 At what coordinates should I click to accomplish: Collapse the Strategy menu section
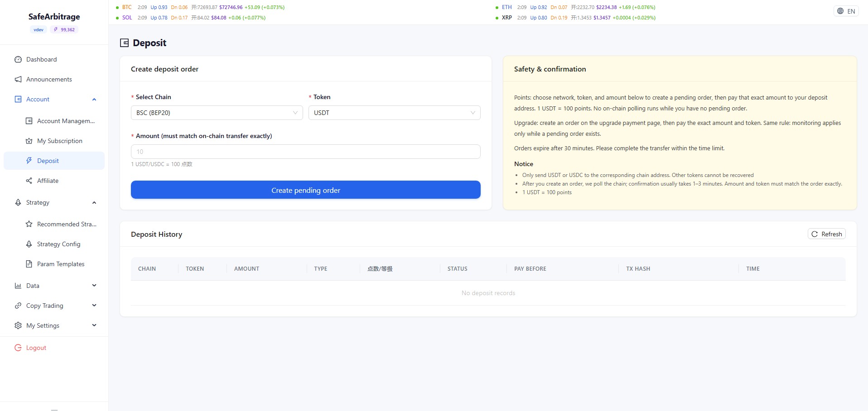94,202
